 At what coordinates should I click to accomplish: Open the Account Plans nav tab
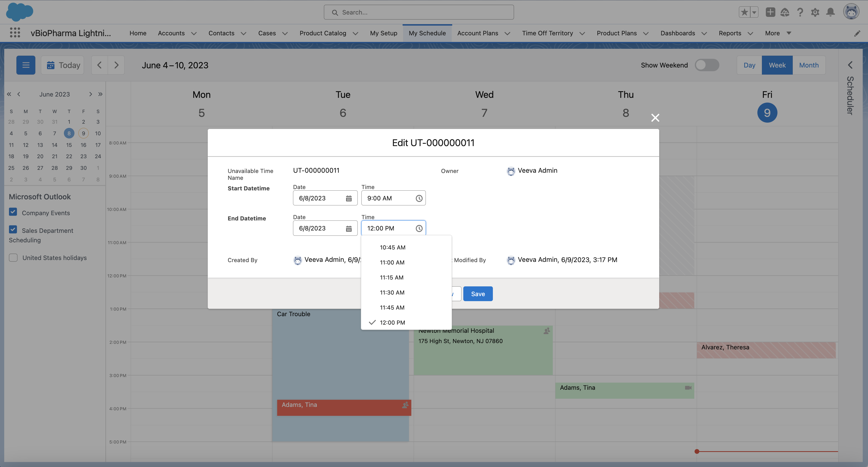coord(478,33)
